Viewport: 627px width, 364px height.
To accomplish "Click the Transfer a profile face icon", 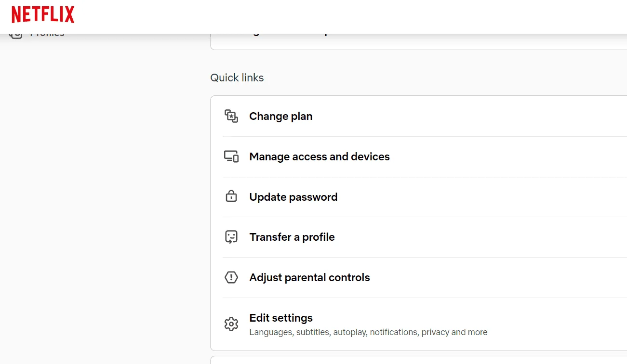I will 231,237.
